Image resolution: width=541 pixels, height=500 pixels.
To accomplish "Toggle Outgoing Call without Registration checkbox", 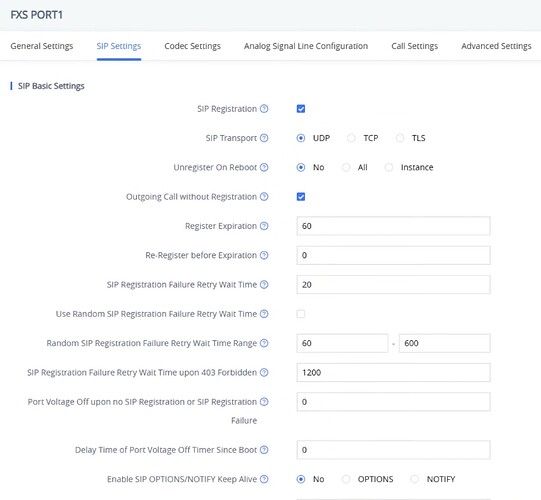I will (x=301, y=197).
